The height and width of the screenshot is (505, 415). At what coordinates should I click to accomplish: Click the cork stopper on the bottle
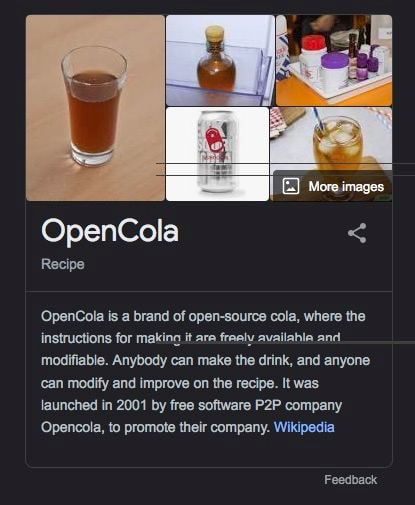[214, 34]
